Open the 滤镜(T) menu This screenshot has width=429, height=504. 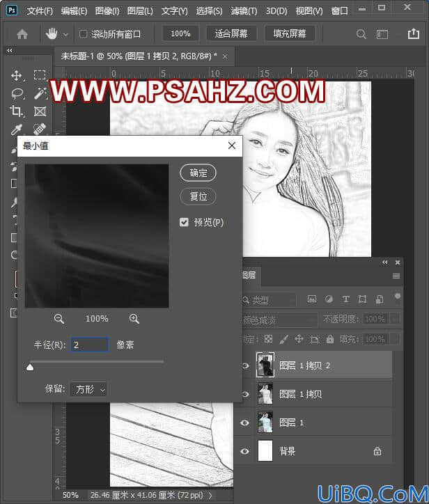(x=244, y=11)
